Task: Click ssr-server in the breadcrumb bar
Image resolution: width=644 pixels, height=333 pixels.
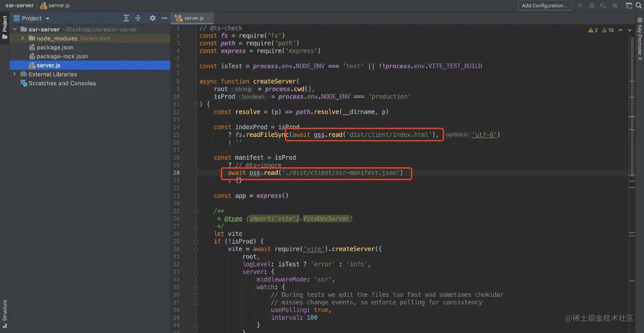Action: pyautogui.click(x=20, y=6)
